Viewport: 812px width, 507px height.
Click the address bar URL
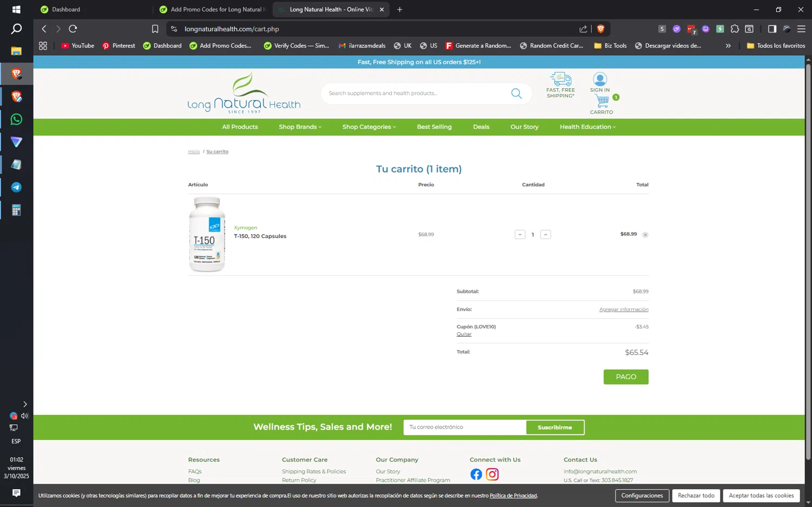tap(232, 29)
